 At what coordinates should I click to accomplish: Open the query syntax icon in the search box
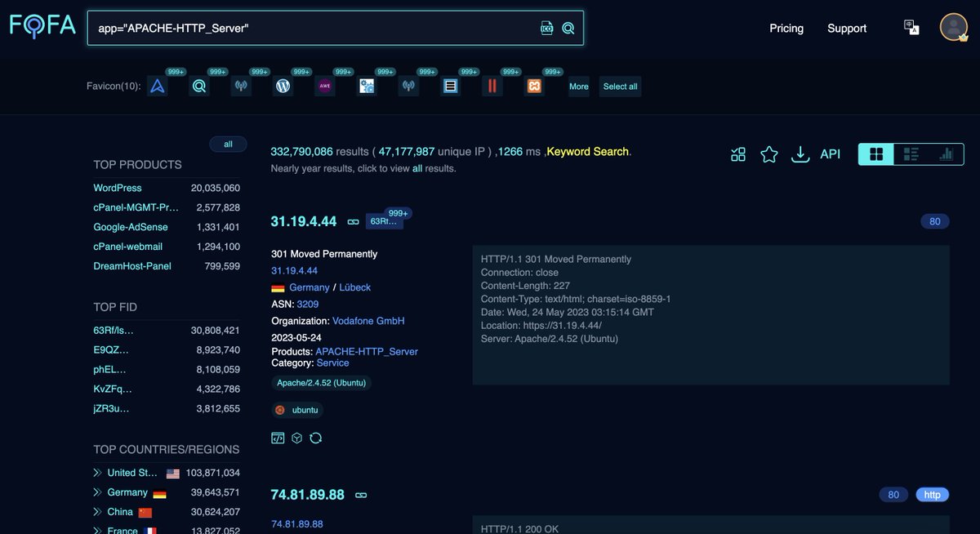click(547, 28)
